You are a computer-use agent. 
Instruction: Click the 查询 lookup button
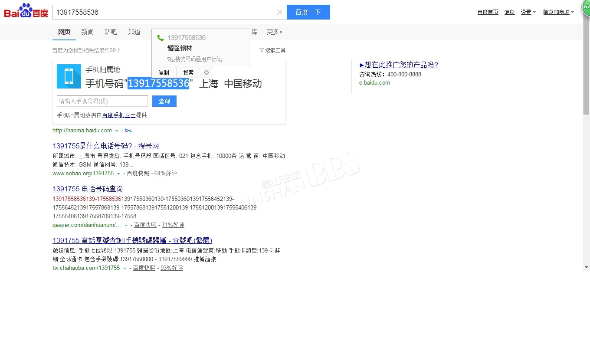pos(164,101)
